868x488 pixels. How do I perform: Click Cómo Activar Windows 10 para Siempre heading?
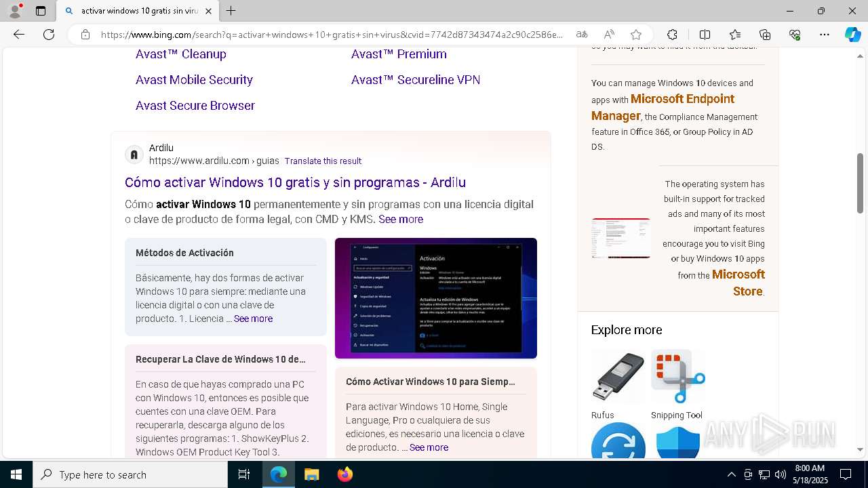click(x=431, y=382)
